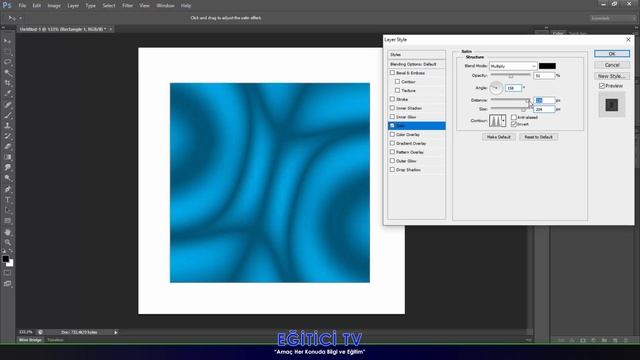Toggle the Preview checkbox
Viewport: 640px width, 360px height.
click(602, 86)
